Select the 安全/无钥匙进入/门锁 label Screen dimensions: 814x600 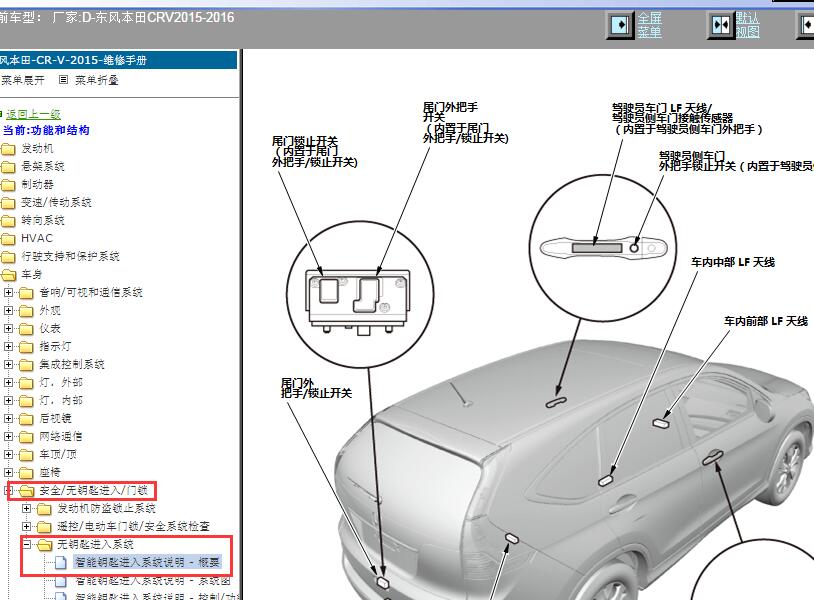[x=94, y=490]
